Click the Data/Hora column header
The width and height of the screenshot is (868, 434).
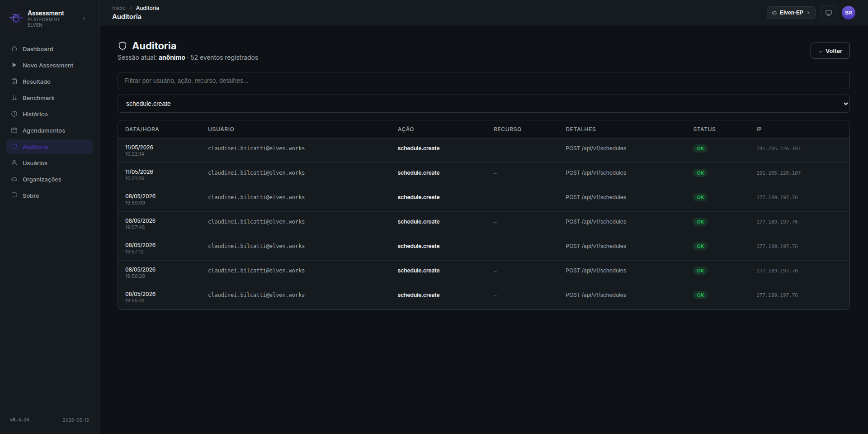(142, 129)
